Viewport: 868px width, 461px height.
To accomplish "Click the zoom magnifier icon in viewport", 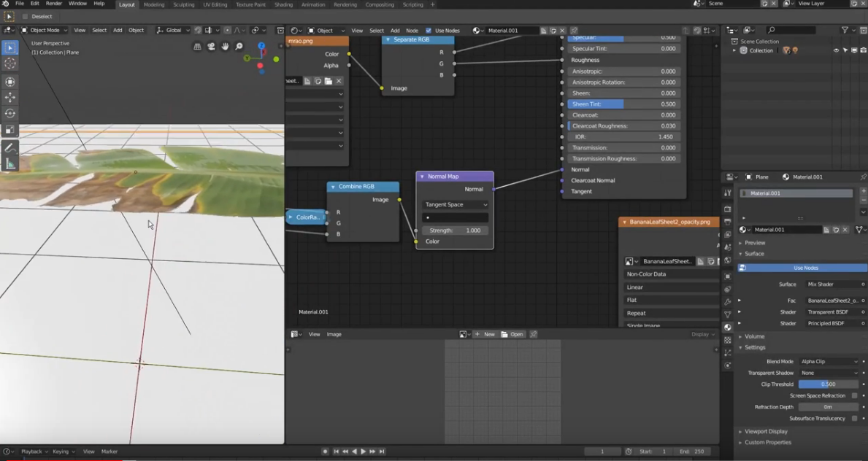I will click(238, 47).
